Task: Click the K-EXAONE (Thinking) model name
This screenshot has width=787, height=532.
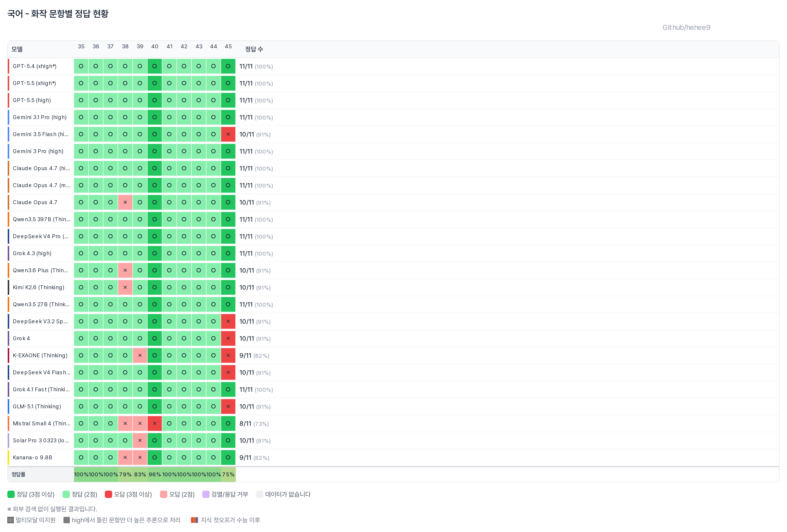Action: pyautogui.click(x=40, y=356)
